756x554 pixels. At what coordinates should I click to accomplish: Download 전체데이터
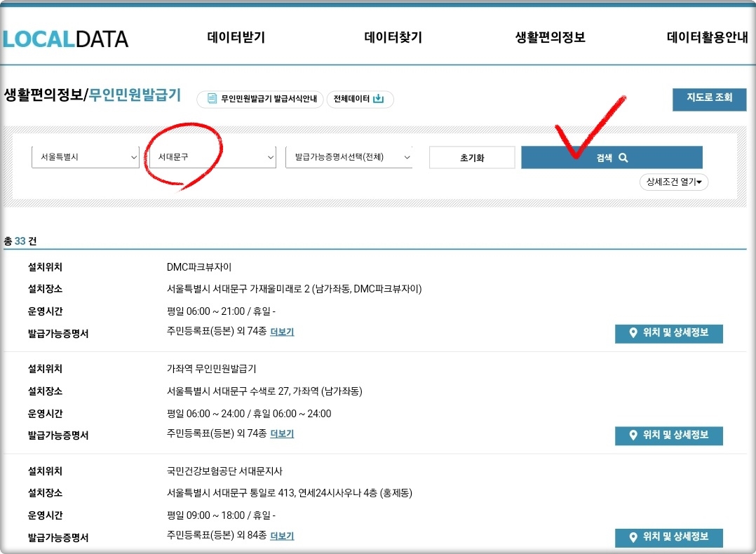pos(360,99)
